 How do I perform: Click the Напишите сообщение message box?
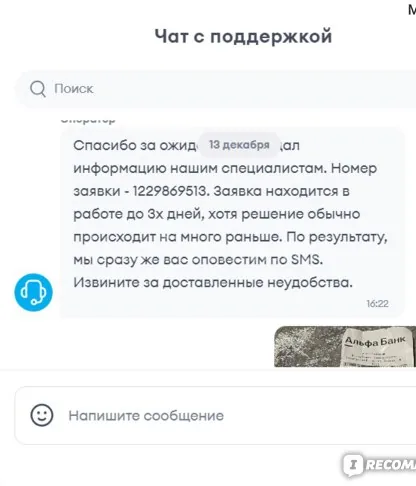click(216, 415)
